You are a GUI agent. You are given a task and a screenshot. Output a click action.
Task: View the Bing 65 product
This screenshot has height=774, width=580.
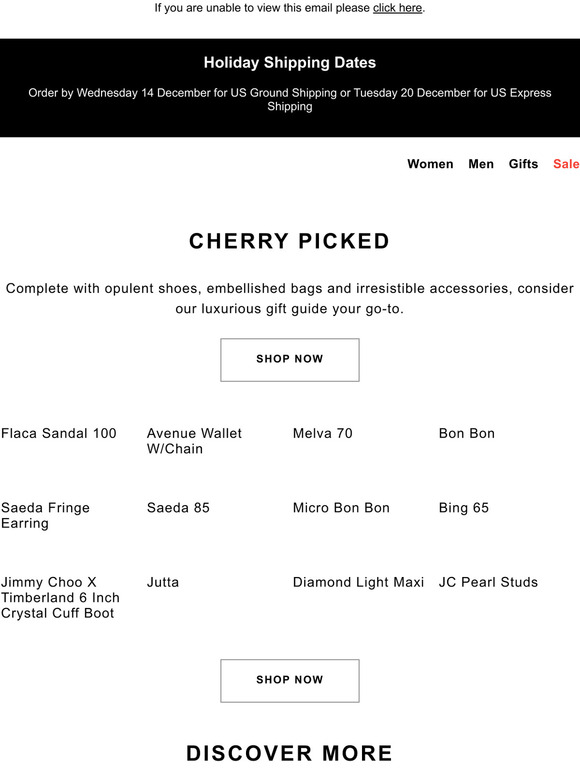pyautogui.click(x=464, y=508)
